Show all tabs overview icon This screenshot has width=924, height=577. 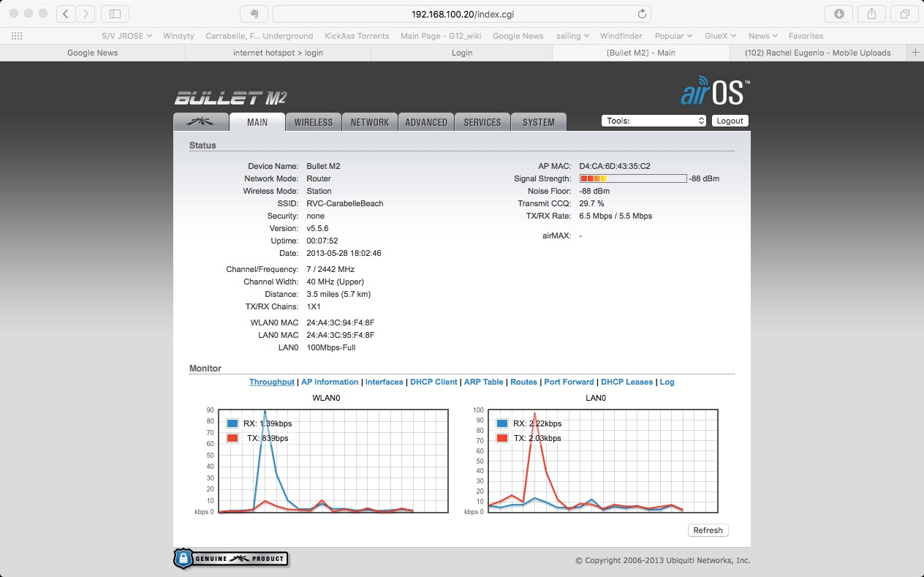904,14
